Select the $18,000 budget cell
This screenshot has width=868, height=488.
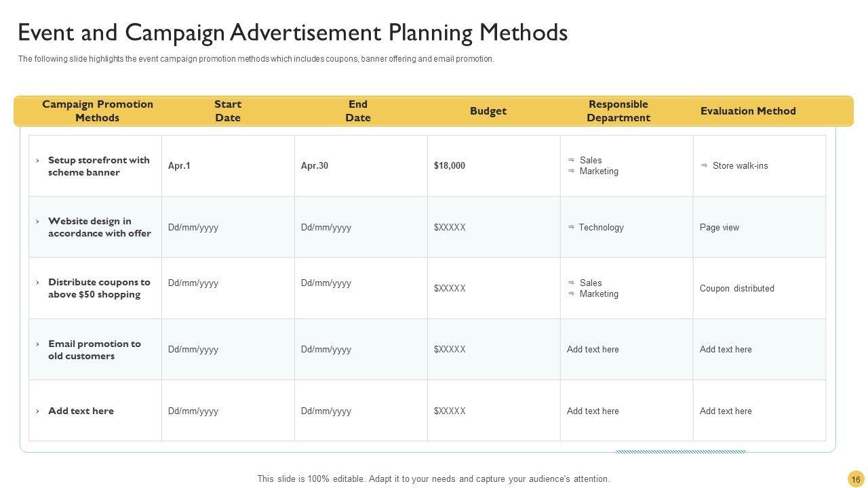pos(450,165)
